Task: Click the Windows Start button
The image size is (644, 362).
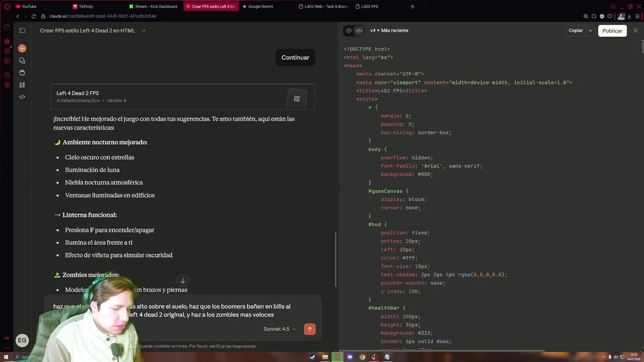Action: 7,357
